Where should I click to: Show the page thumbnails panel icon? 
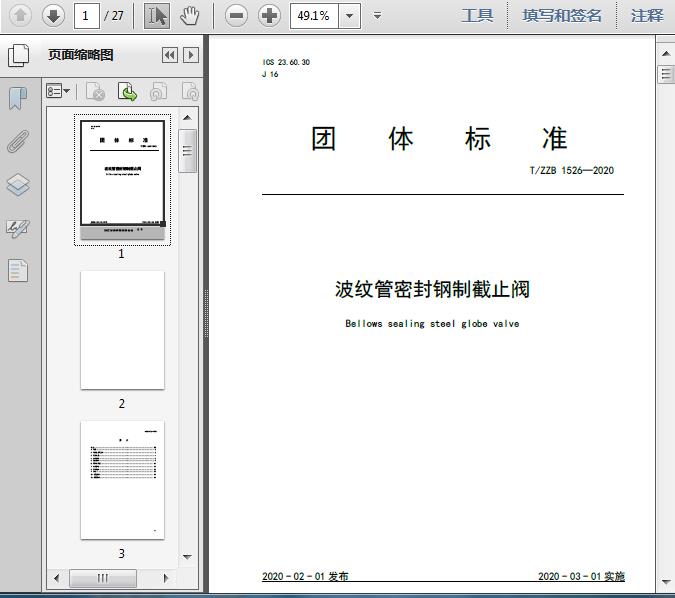(19, 56)
